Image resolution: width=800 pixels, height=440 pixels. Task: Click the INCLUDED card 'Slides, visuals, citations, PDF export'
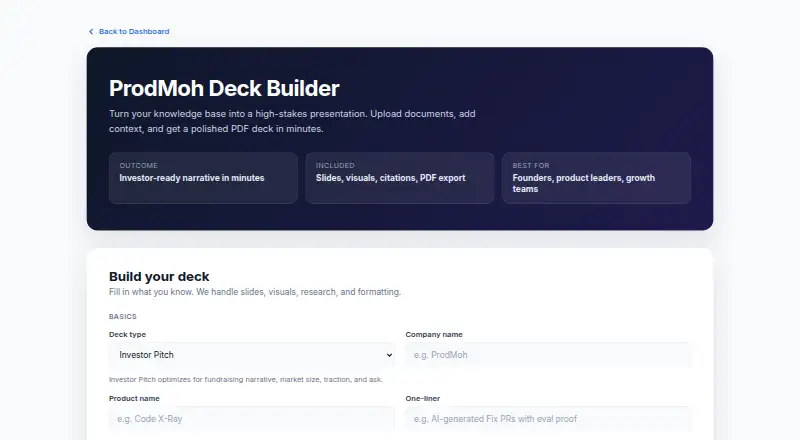[x=399, y=178]
